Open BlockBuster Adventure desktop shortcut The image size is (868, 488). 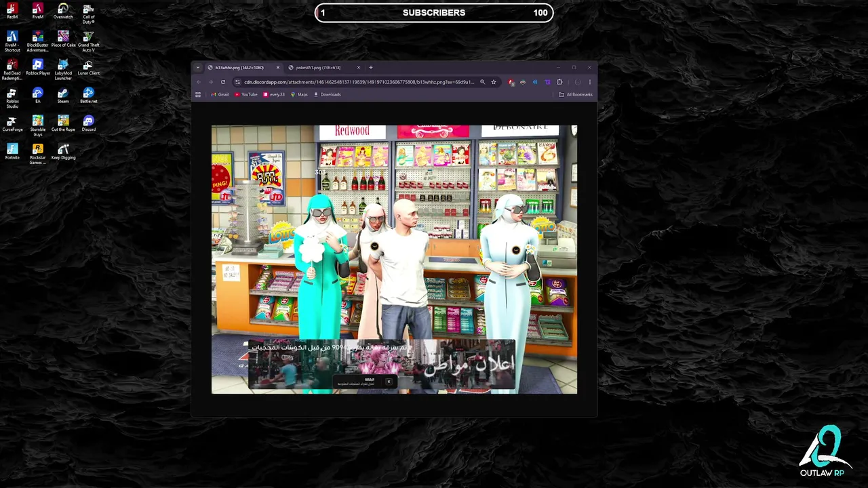point(38,41)
